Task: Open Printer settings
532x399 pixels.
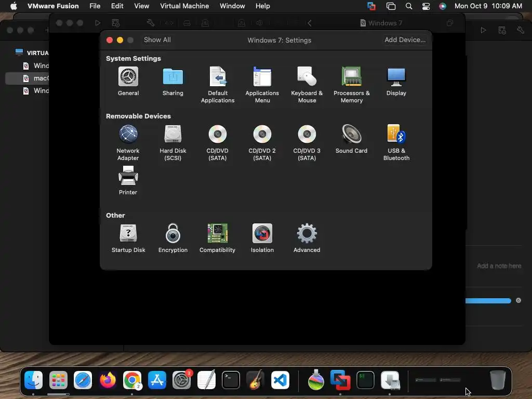Action: point(128,180)
